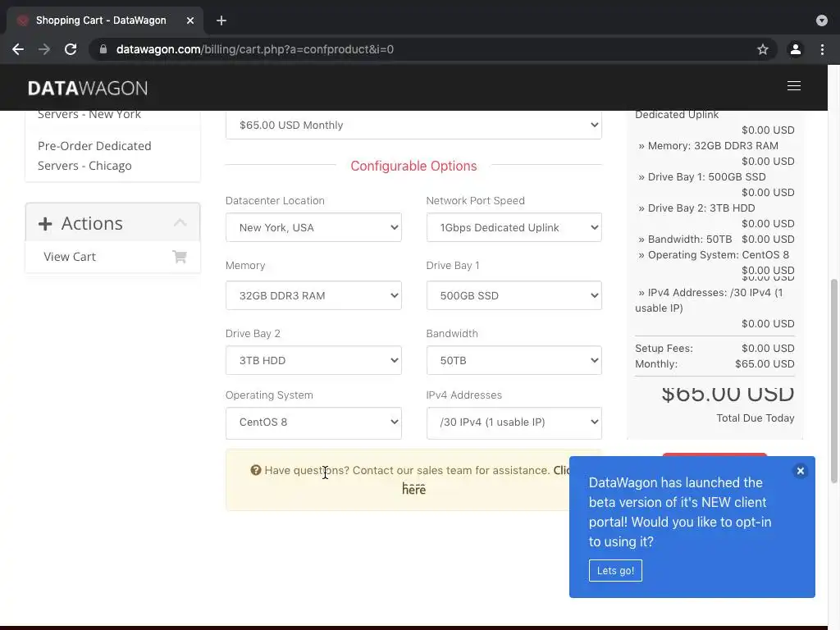Click the page vertical scrollbar

pos(833,381)
